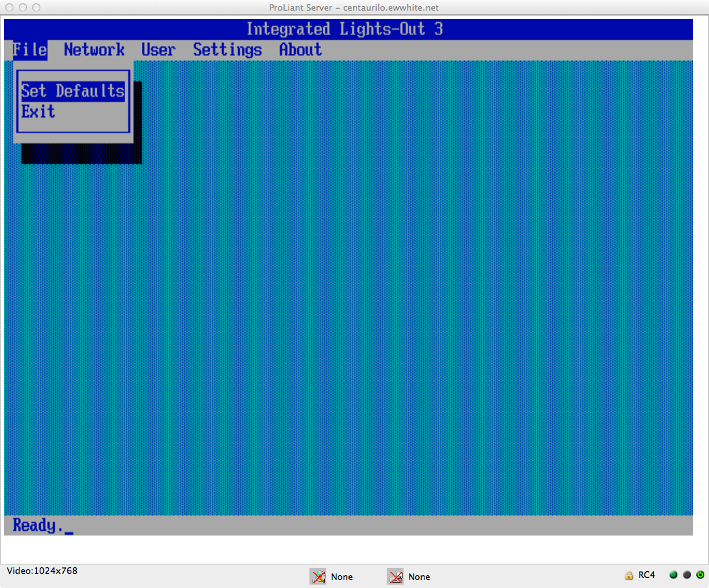Choose Exit from the File menu

tap(38, 112)
